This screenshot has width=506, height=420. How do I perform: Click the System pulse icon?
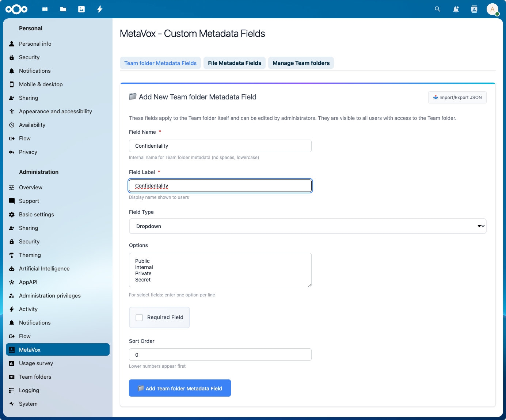pyautogui.click(x=12, y=404)
